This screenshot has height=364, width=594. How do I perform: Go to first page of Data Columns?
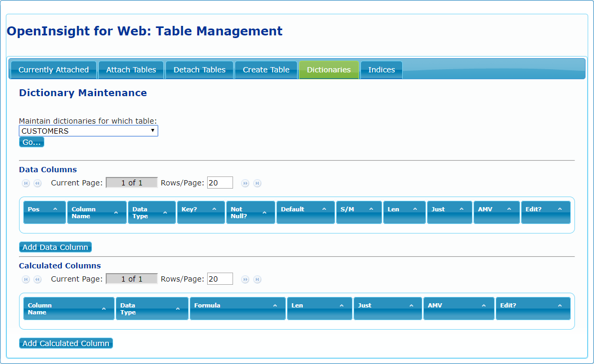click(26, 183)
